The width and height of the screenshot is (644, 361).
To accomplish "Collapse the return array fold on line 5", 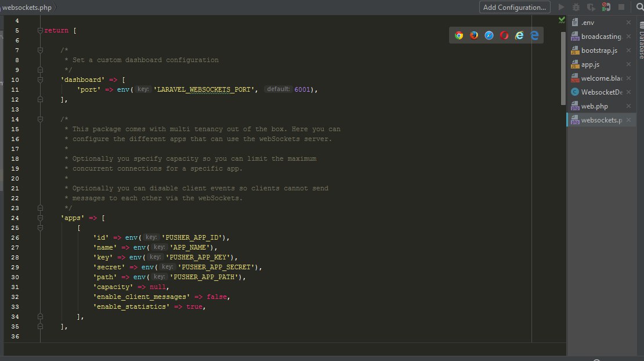I will [40, 30].
